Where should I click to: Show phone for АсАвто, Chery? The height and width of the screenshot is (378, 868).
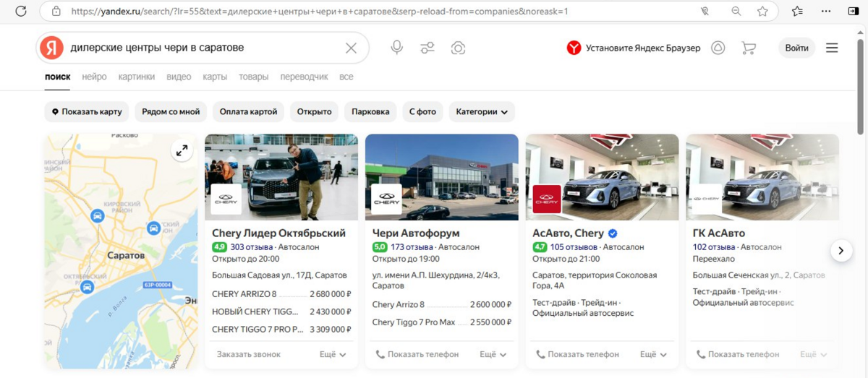[x=578, y=354]
